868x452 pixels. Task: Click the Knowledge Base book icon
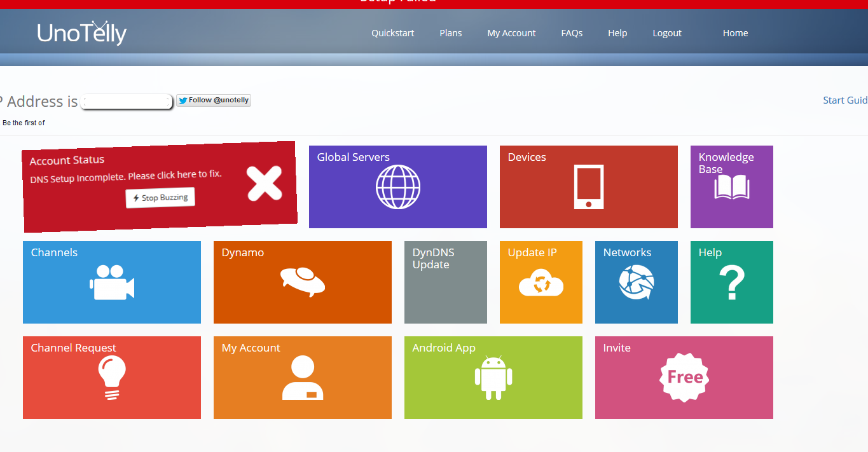point(731,188)
